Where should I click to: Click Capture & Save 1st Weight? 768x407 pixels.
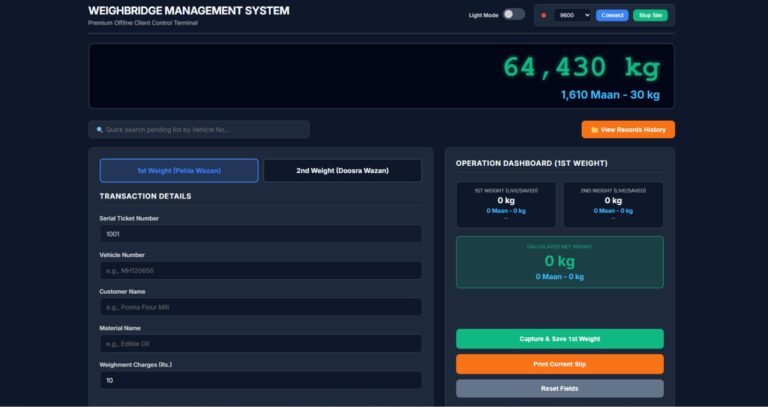(x=560, y=339)
